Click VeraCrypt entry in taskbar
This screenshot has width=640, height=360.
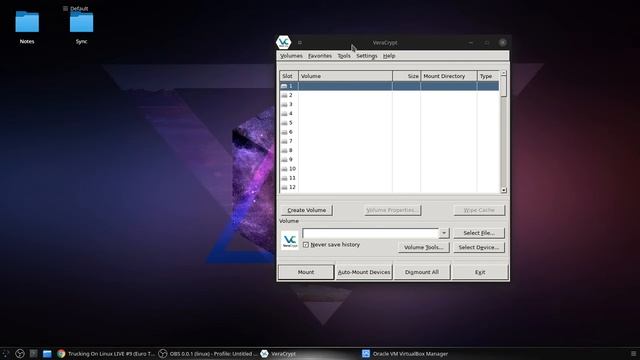[278, 354]
